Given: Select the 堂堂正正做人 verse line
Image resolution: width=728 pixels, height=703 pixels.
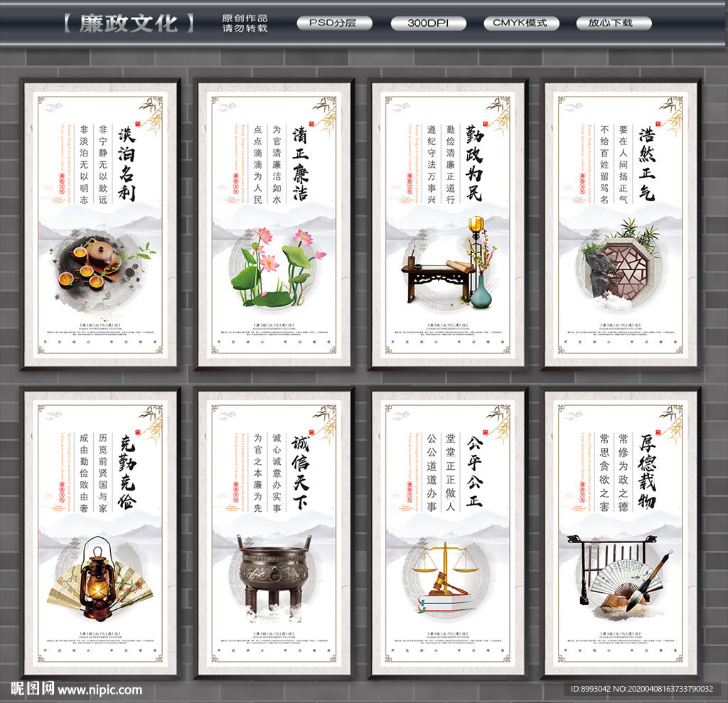Looking at the screenshot, I should point(450,473).
